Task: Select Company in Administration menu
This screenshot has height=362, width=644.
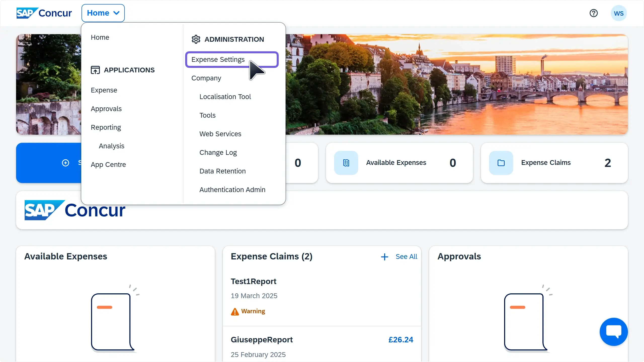Action: pos(206,78)
